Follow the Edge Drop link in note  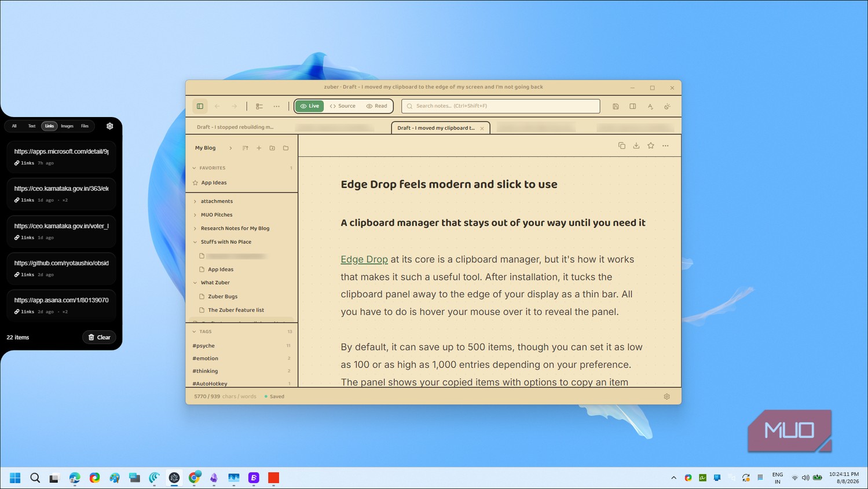click(x=364, y=260)
